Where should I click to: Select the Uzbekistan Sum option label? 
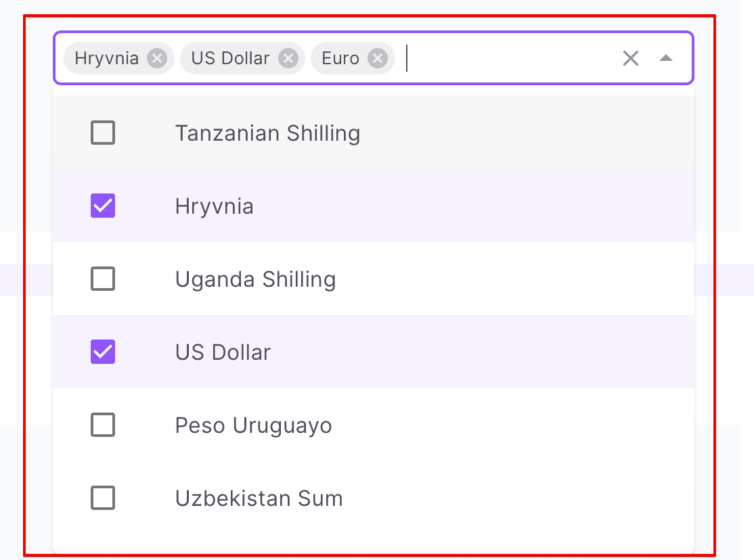coord(259,498)
